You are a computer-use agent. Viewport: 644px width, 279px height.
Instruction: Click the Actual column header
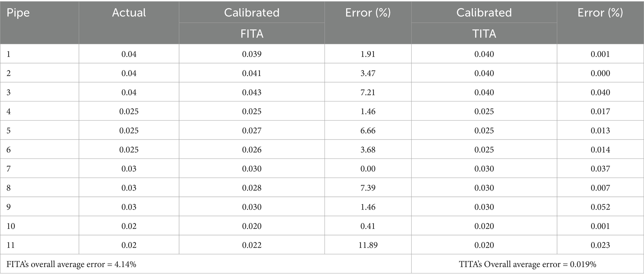pos(129,13)
